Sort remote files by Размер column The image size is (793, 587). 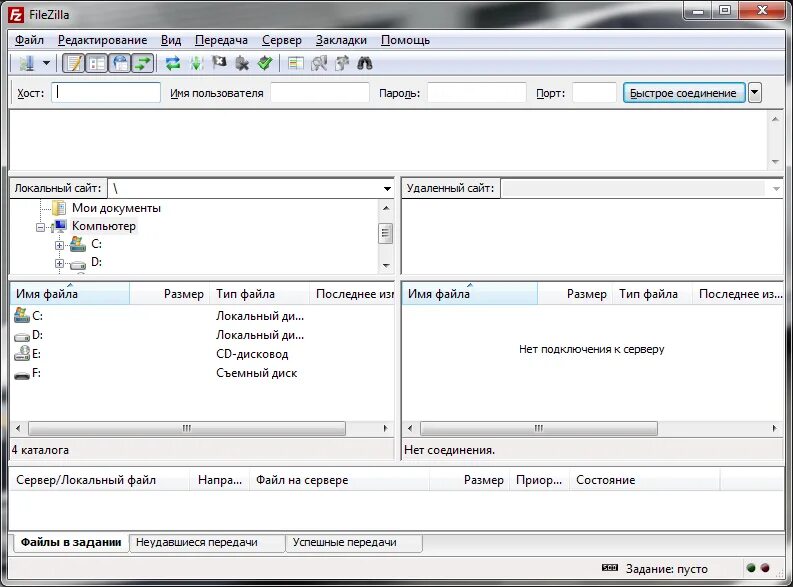[575, 294]
